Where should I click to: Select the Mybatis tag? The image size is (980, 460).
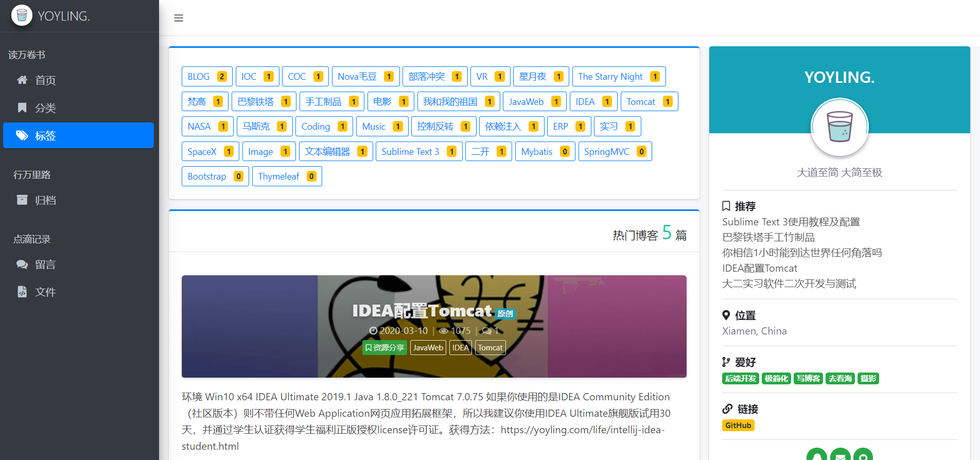[x=545, y=152]
